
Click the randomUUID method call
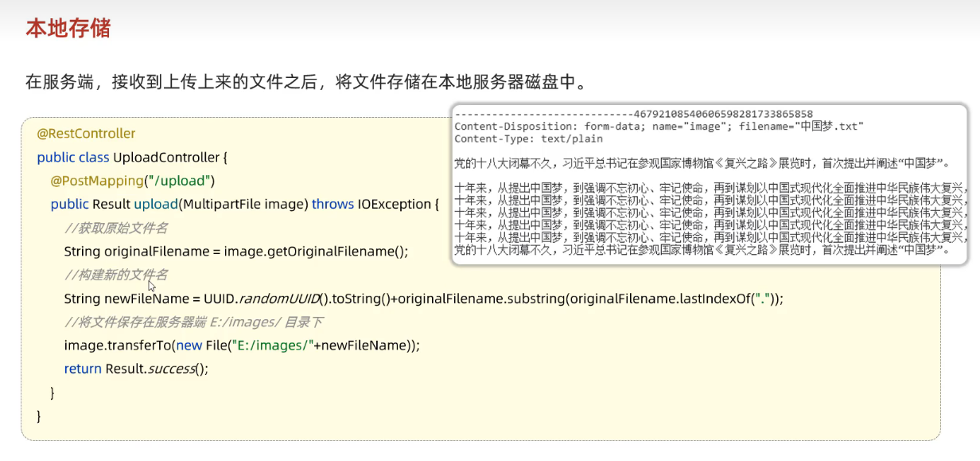[x=282, y=299]
